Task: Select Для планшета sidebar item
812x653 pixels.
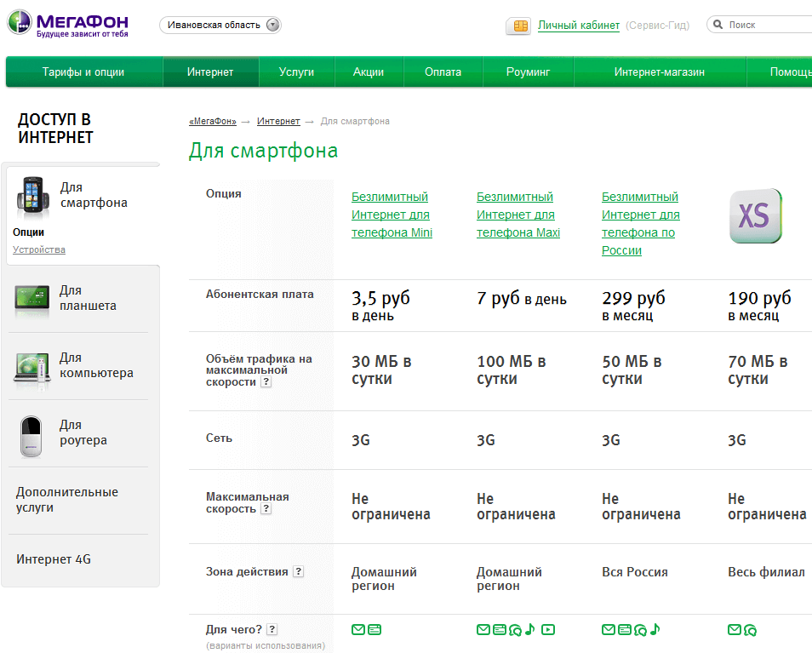Action: 88,298
